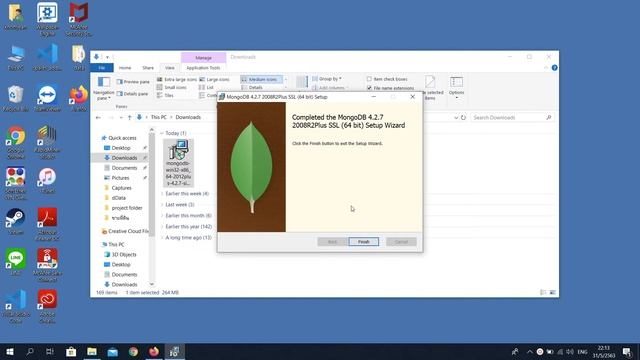Open the Add columns dropdown

tap(330, 88)
